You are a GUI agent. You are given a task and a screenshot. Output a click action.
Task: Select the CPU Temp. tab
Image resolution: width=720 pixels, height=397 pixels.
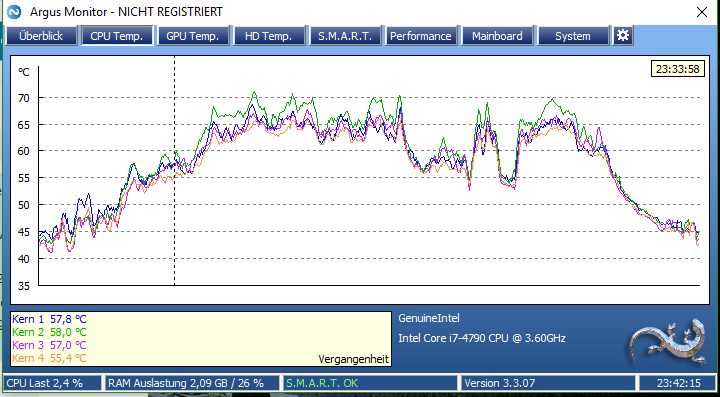[x=117, y=36]
